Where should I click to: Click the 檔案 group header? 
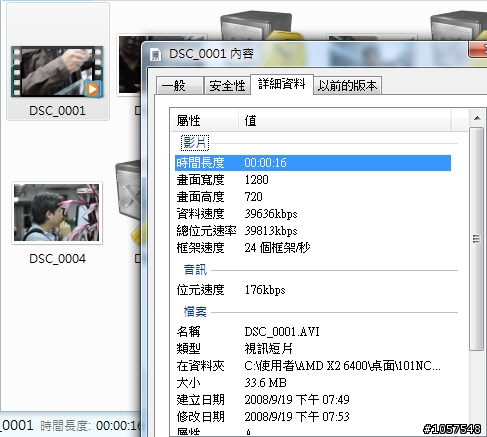(x=195, y=312)
